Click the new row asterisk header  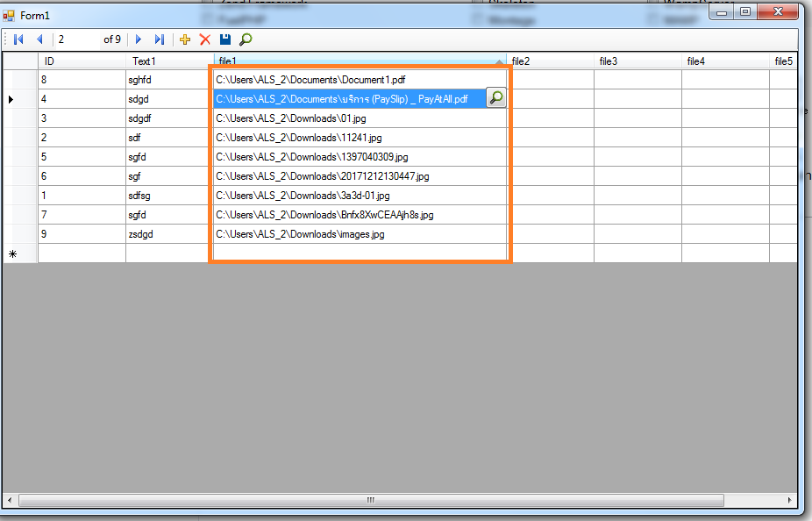click(21, 253)
